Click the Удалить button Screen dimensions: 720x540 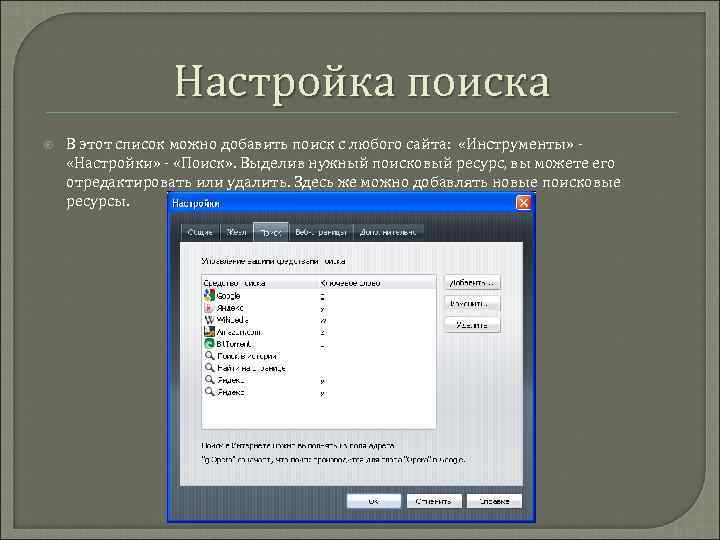click(472, 325)
